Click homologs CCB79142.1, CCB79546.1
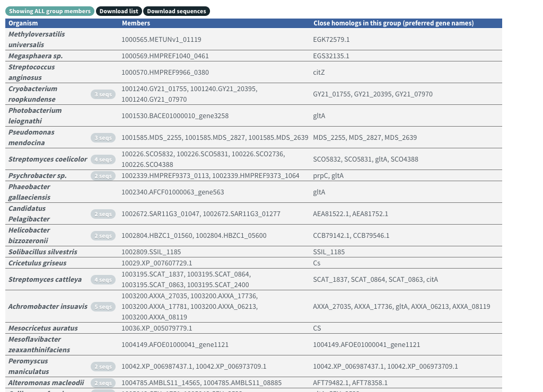Image resolution: width=543 pixels, height=392 pixels. click(351, 236)
